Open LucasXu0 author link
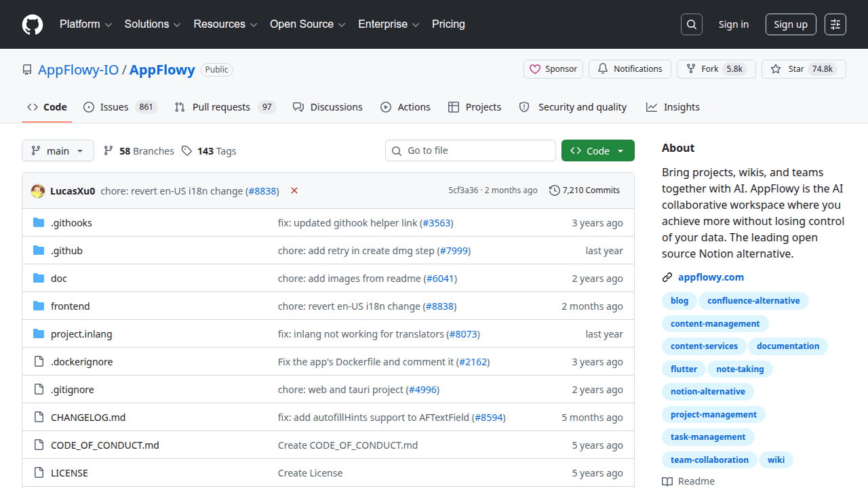868x488 pixels. tap(73, 191)
